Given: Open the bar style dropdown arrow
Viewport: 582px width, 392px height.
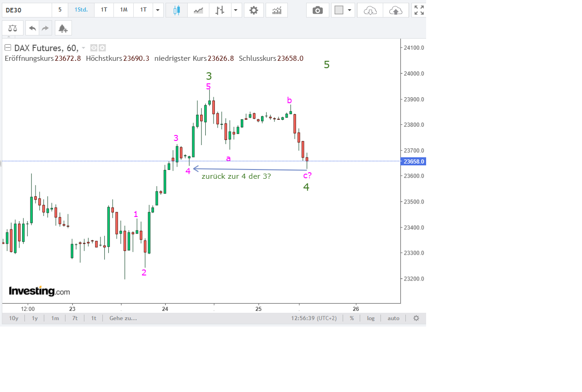Looking at the screenshot, I should click(x=236, y=10).
